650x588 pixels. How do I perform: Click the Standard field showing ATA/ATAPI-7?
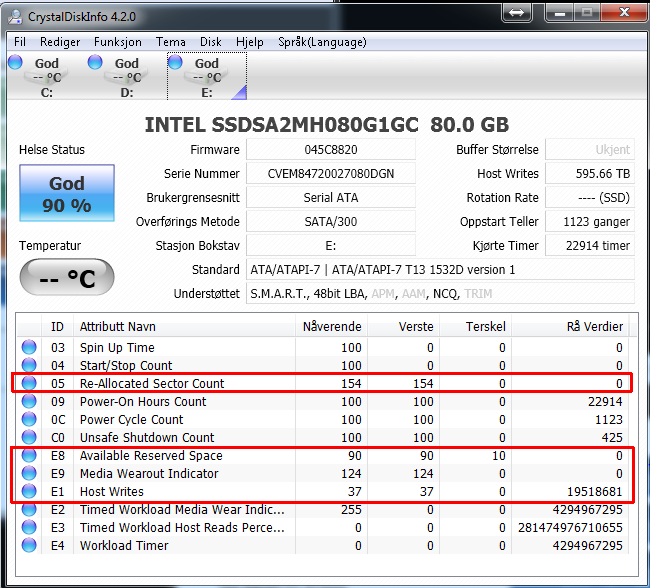[x=440, y=270]
